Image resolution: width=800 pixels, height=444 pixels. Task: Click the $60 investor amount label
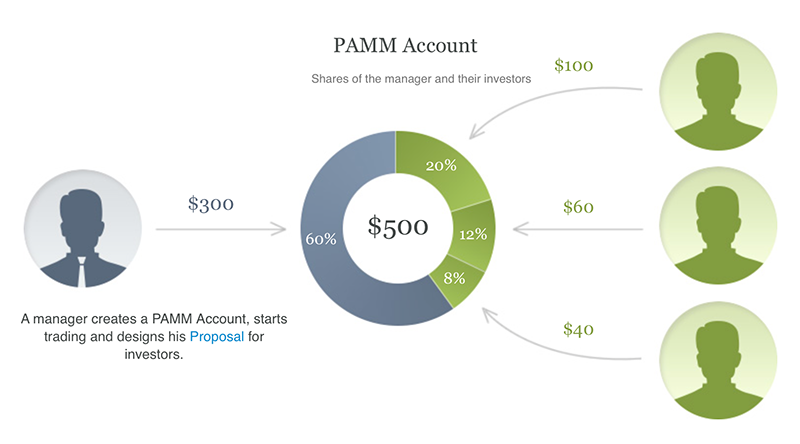(578, 207)
